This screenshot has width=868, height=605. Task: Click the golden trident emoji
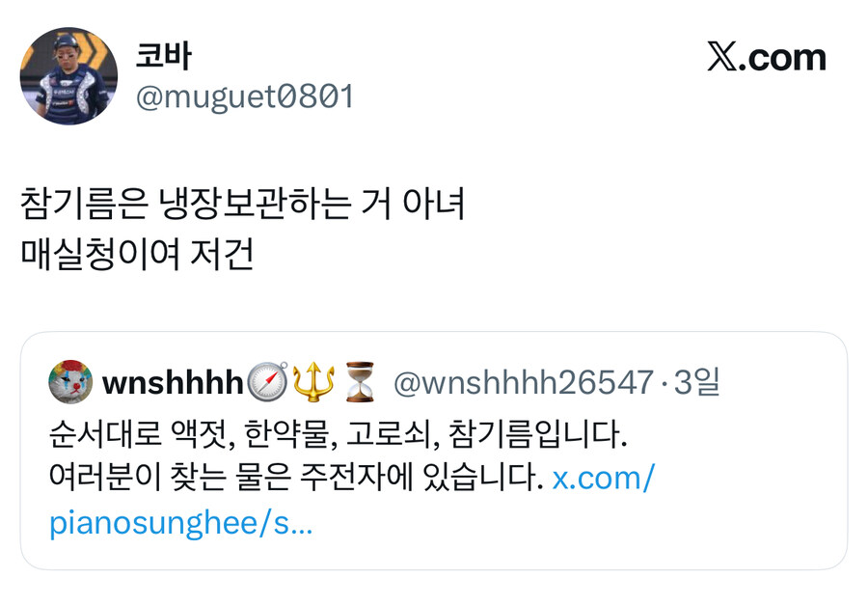(313, 382)
